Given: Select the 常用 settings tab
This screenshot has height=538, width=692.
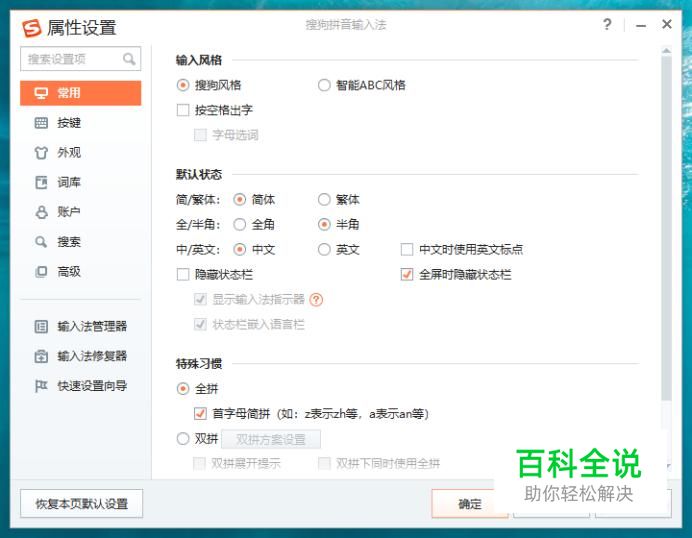Looking at the screenshot, I should 81,93.
